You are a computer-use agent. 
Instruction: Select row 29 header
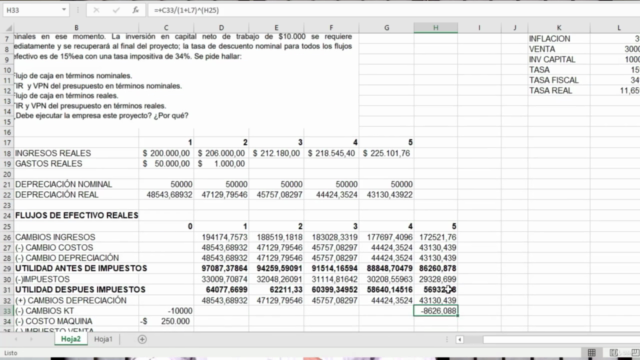tap(7, 269)
